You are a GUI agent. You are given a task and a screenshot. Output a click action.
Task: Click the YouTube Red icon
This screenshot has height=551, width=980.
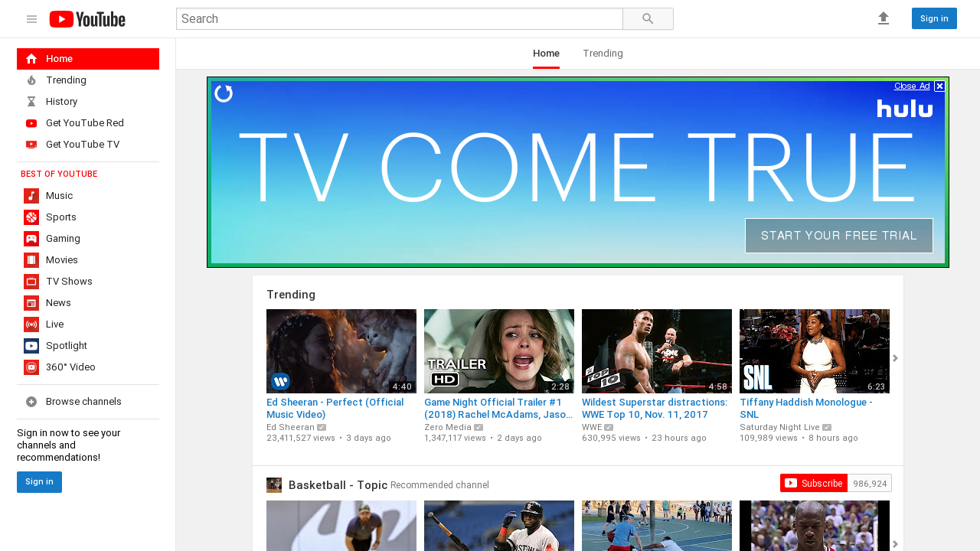point(31,123)
